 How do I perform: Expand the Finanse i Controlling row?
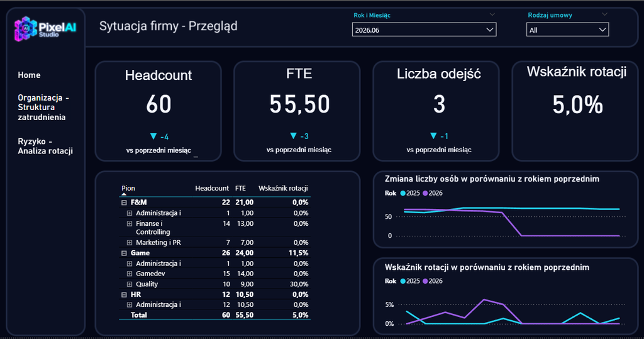(x=130, y=224)
